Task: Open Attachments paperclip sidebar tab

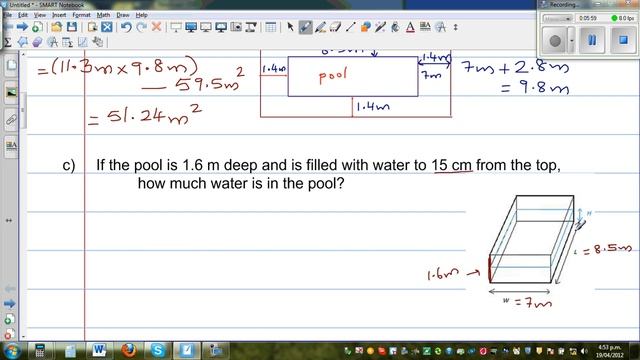Action: [11, 120]
